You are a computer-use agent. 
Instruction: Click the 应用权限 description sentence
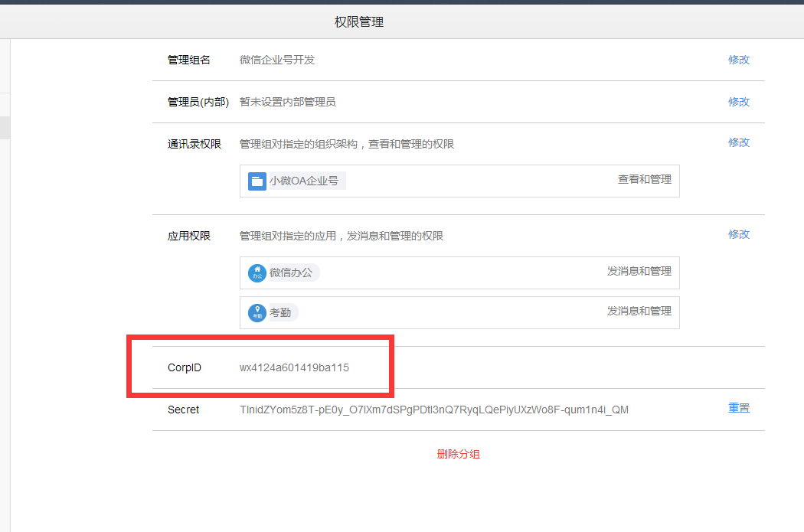(x=342, y=236)
